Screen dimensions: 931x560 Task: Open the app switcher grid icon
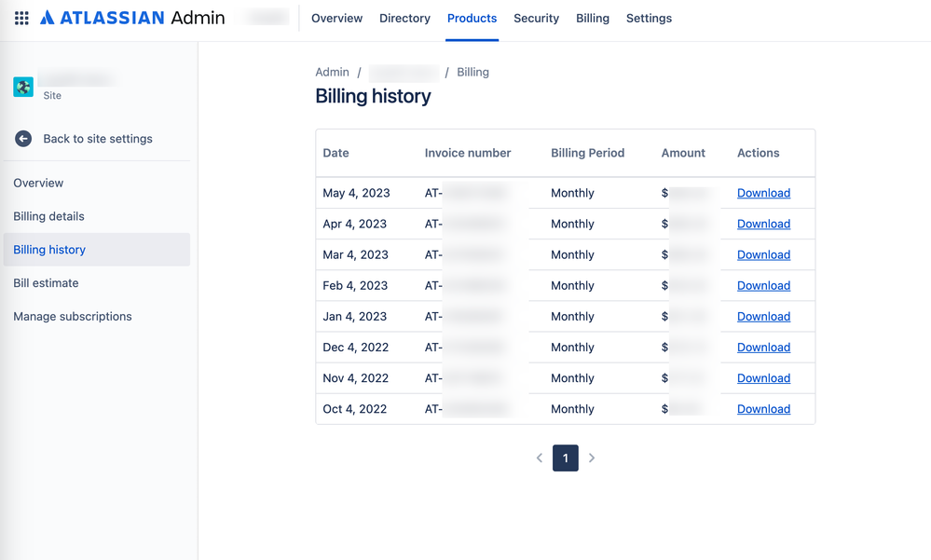coord(21,19)
